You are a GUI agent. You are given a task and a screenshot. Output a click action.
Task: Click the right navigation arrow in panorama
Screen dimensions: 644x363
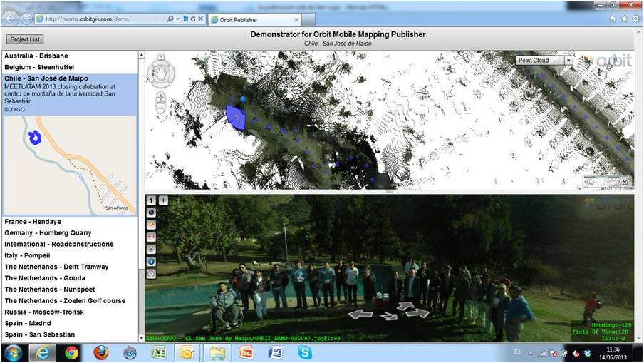[x=417, y=313]
